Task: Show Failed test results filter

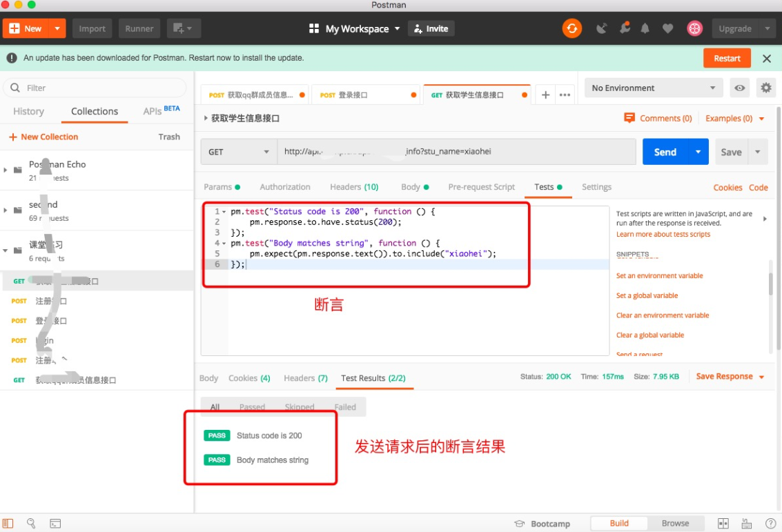Action: pos(345,407)
